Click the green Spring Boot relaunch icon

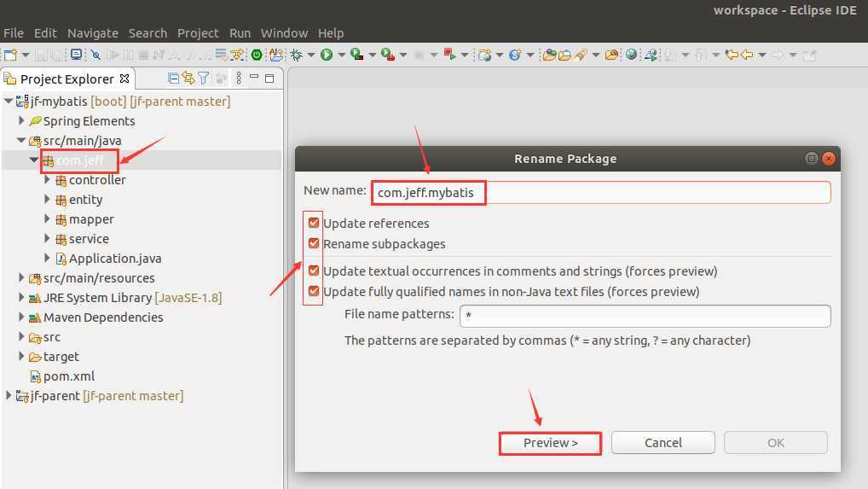pyautogui.click(x=257, y=55)
